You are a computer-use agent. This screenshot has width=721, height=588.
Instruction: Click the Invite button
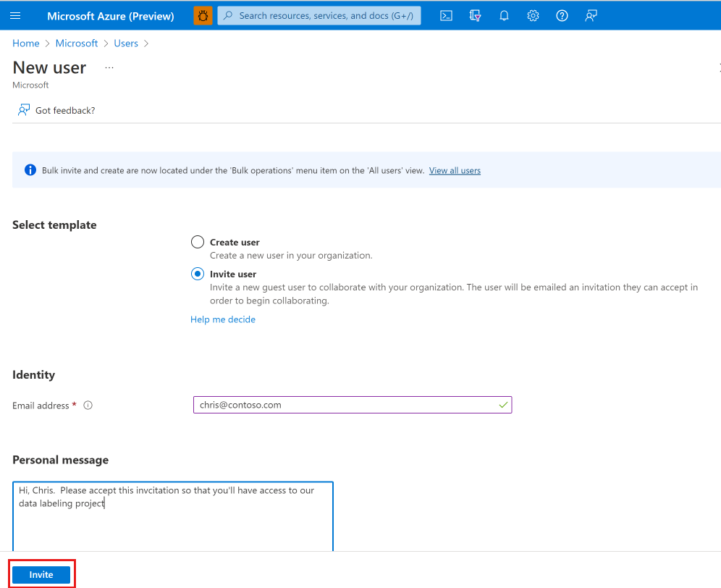(41, 574)
